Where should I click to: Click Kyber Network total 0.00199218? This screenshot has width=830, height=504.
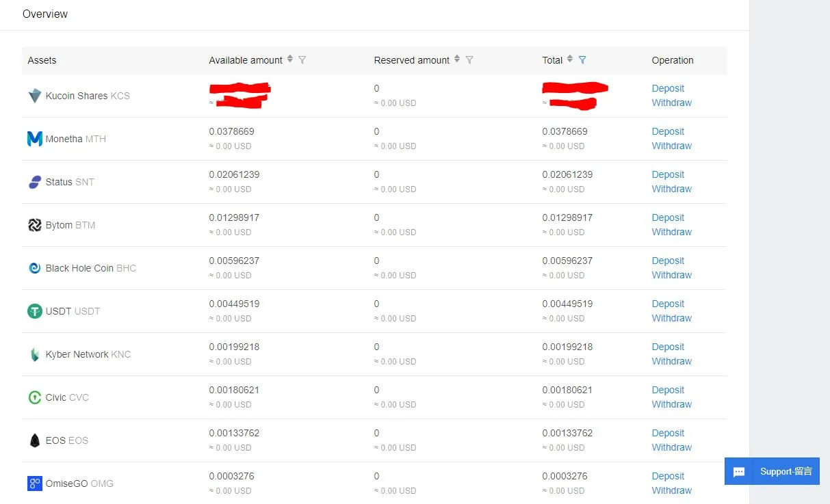click(567, 347)
